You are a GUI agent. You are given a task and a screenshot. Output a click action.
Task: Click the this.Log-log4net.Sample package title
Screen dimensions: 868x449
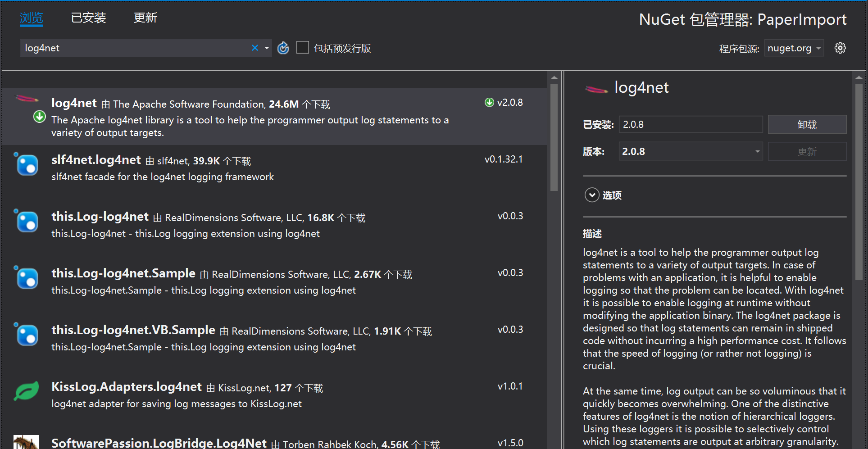[123, 273]
